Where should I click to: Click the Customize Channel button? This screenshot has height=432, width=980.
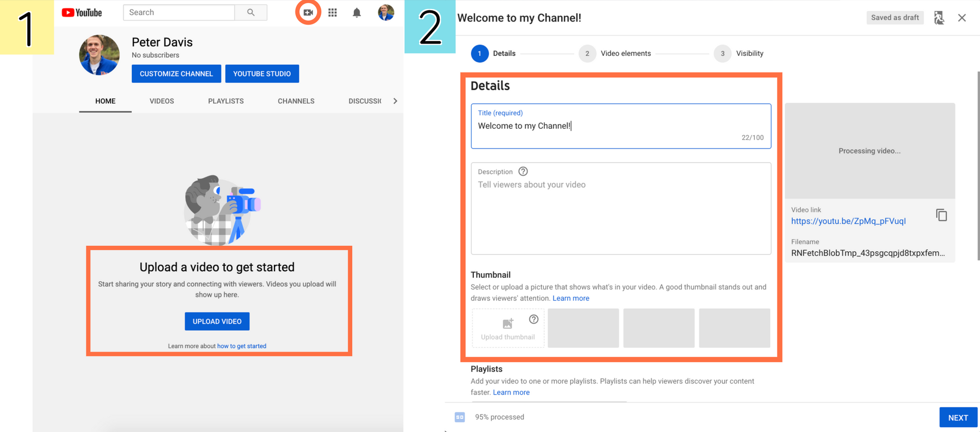click(176, 74)
